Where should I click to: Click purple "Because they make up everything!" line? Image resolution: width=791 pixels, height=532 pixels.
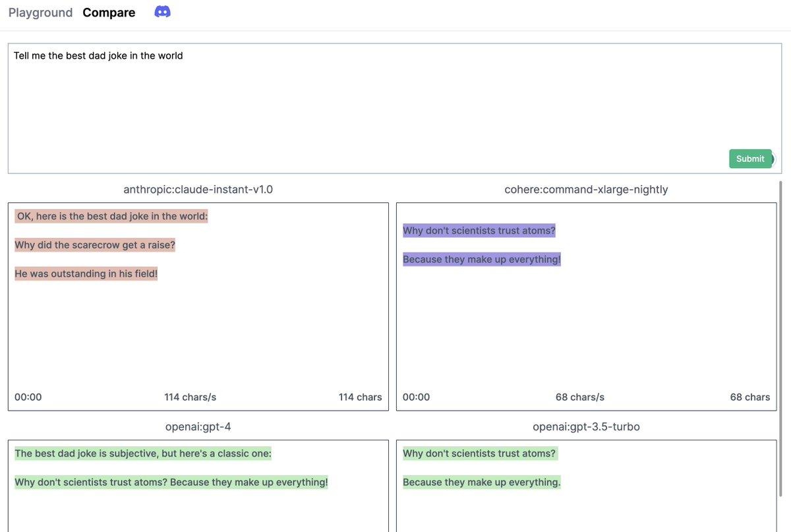coord(482,259)
